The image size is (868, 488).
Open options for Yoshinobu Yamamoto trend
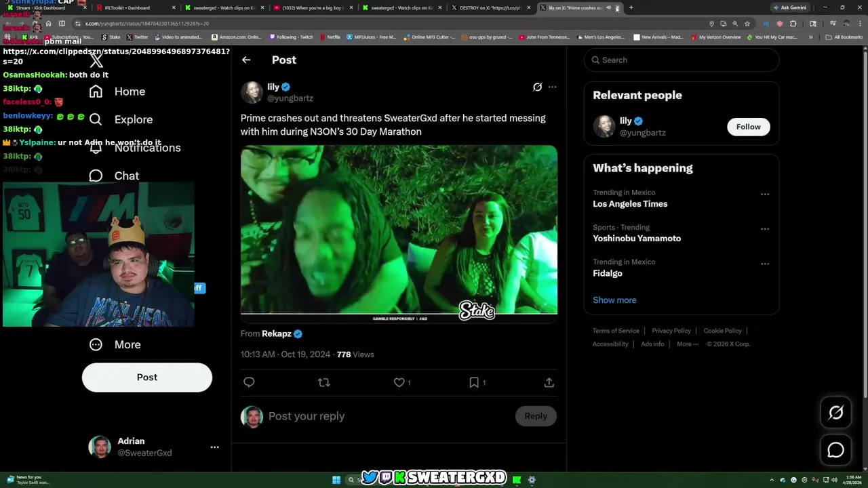pos(765,229)
